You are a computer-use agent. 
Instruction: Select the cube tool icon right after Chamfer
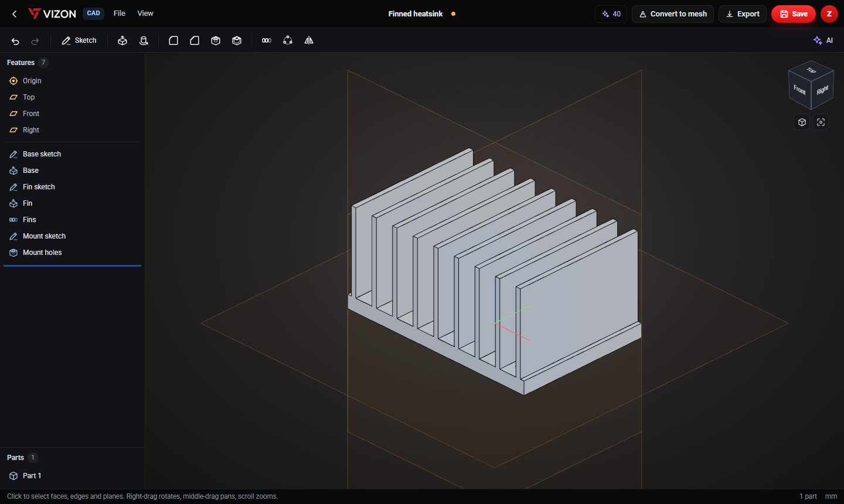pos(216,40)
